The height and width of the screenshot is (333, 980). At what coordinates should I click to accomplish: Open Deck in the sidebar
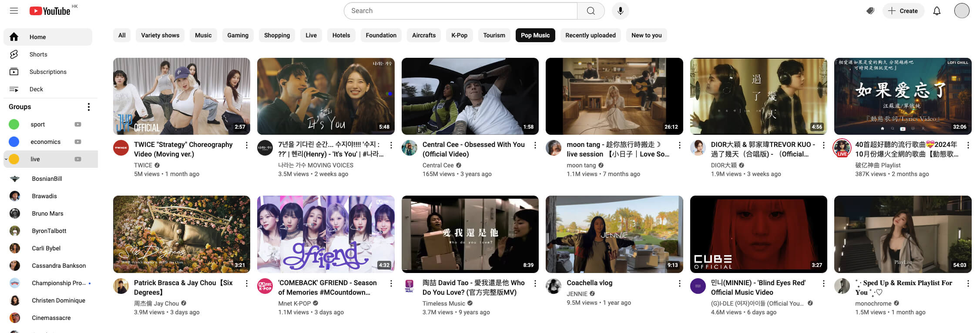coord(48,89)
